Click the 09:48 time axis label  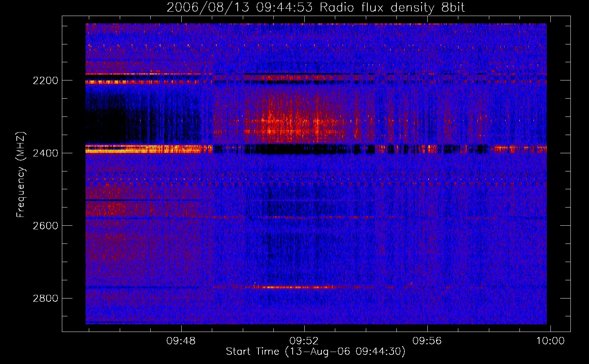click(181, 341)
